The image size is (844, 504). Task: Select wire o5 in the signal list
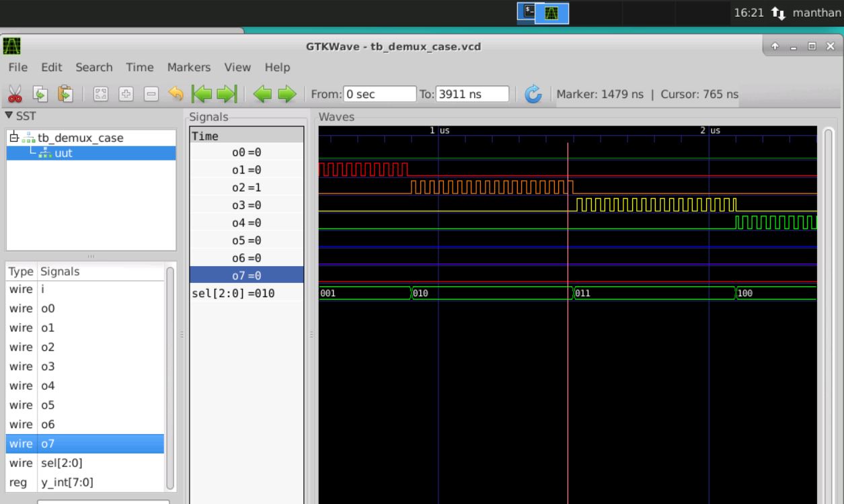coord(85,405)
